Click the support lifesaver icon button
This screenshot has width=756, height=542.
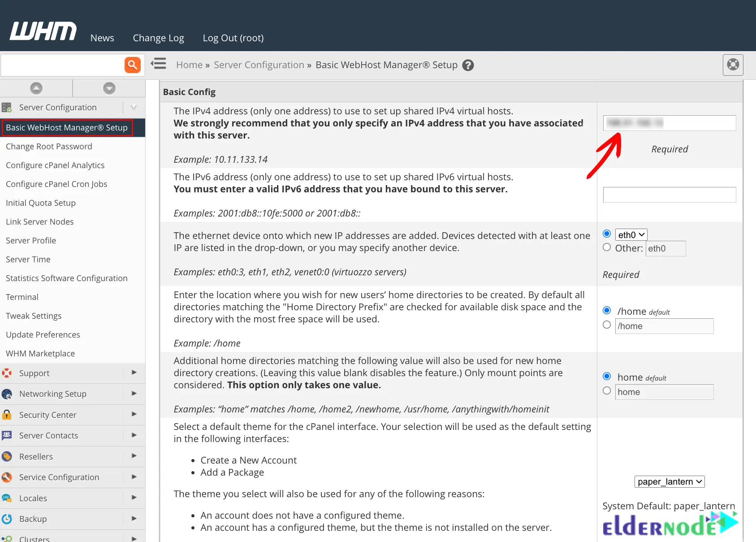pos(733,65)
